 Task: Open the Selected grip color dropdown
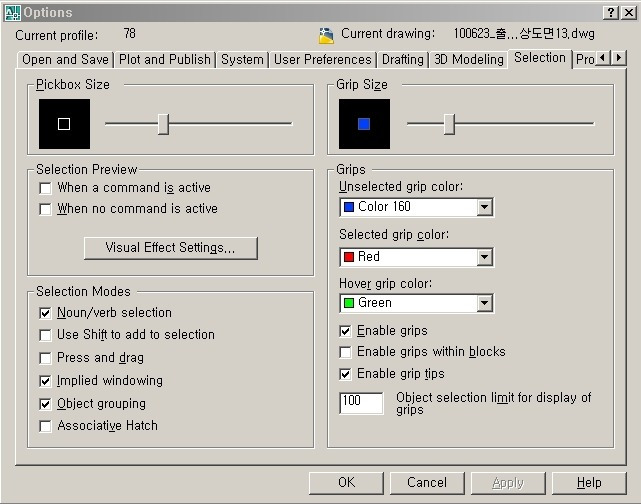[x=484, y=257]
